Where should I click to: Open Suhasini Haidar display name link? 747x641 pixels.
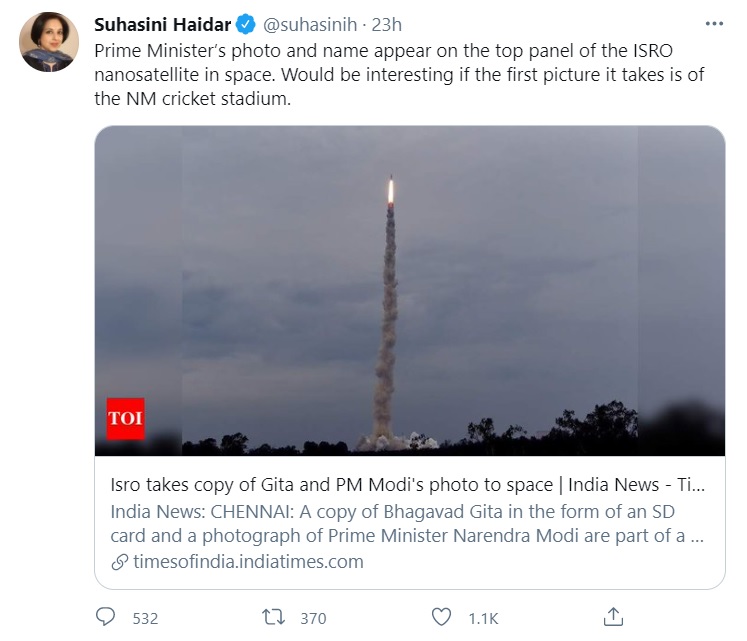click(162, 24)
